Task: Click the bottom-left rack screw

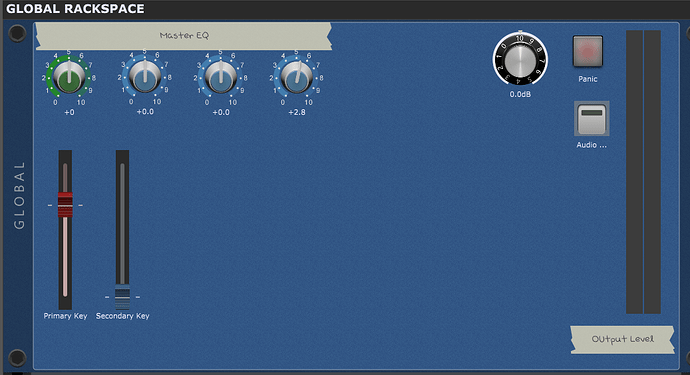Action: [x=17, y=358]
